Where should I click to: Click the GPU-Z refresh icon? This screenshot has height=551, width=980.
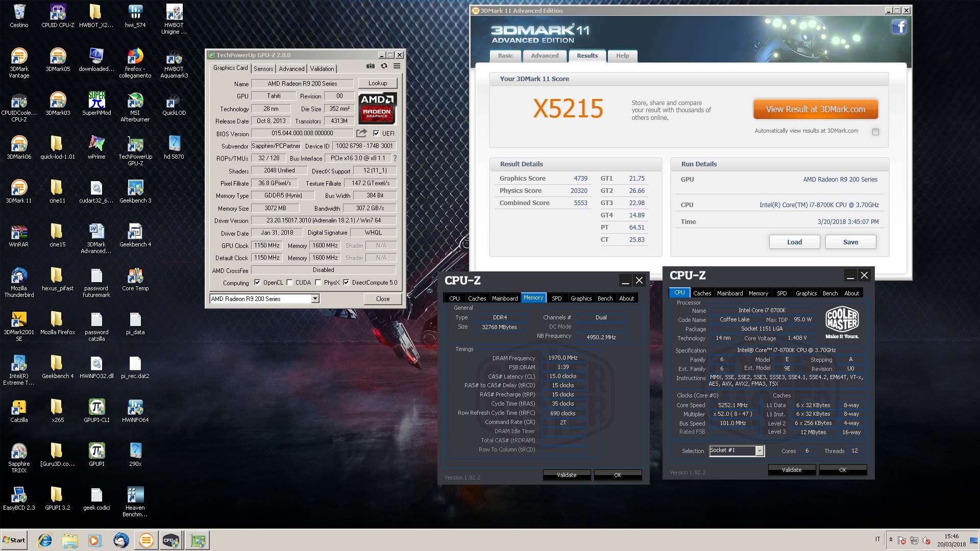pos(384,66)
